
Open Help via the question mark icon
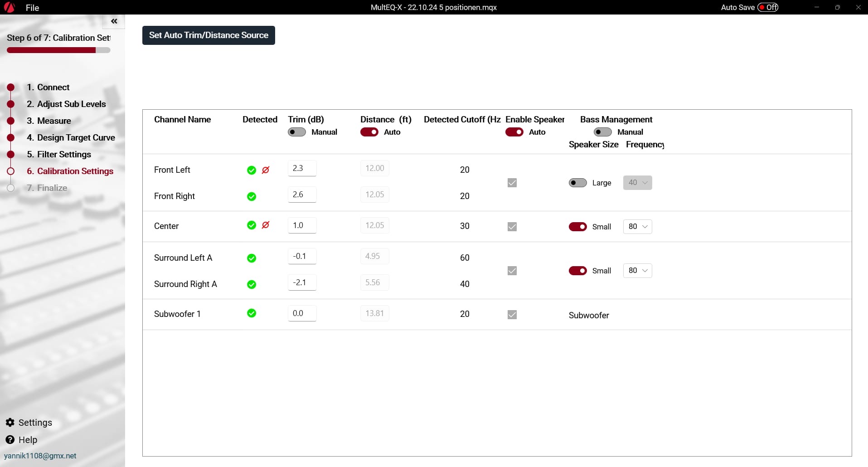10,440
